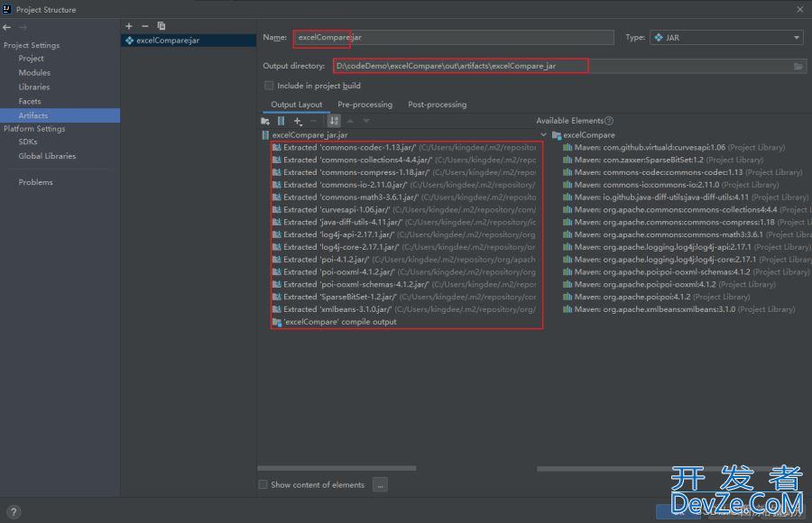This screenshot has height=523, width=812.
Task: Go back using the left arrow
Action: pyautogui.click(x=6, y=27)
